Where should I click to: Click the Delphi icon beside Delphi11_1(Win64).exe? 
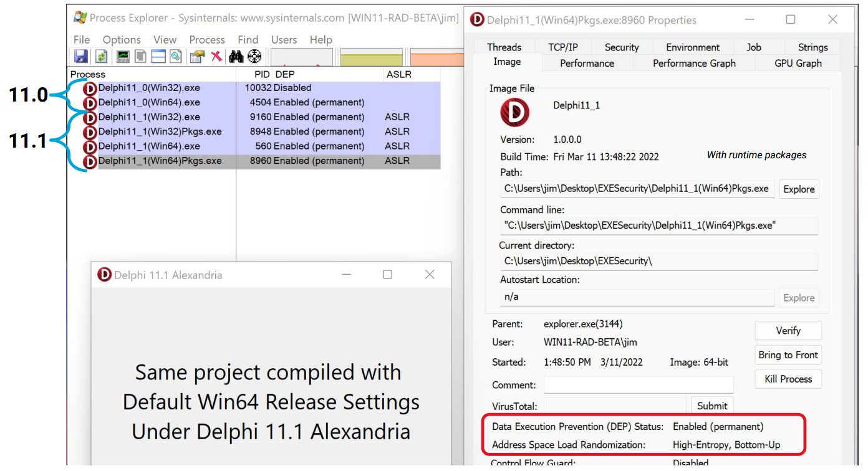tap(90, 147)
